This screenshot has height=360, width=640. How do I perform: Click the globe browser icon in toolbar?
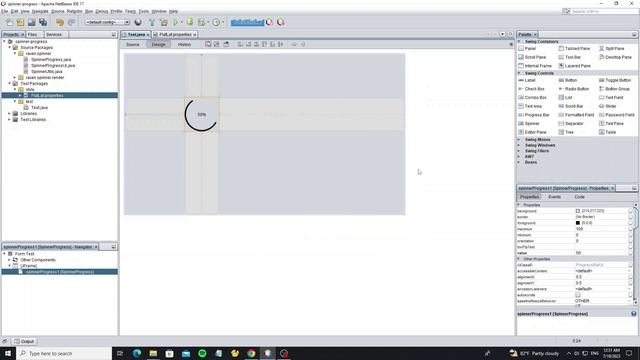click(138, 22)
